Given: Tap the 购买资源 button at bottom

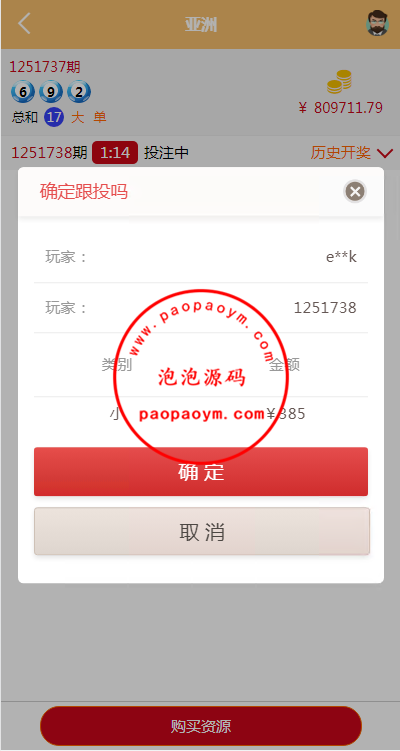Looking at the screenshot, I should pos(201,726).
